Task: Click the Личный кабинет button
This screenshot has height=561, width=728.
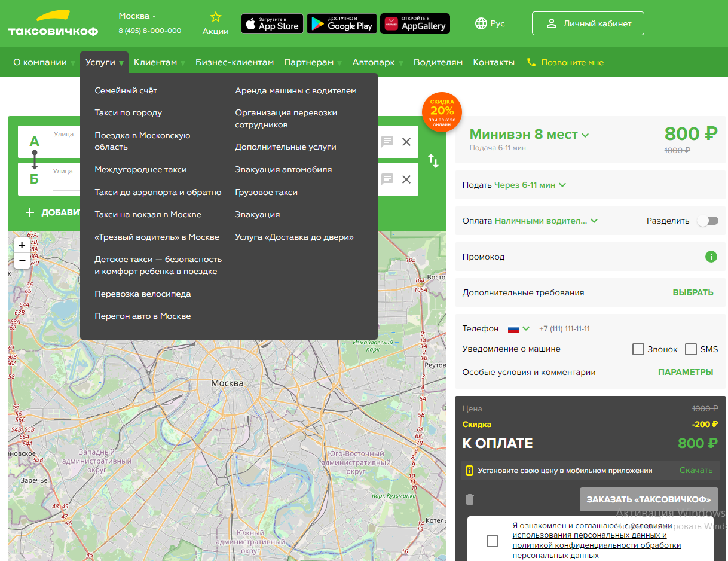Action: 588,24
